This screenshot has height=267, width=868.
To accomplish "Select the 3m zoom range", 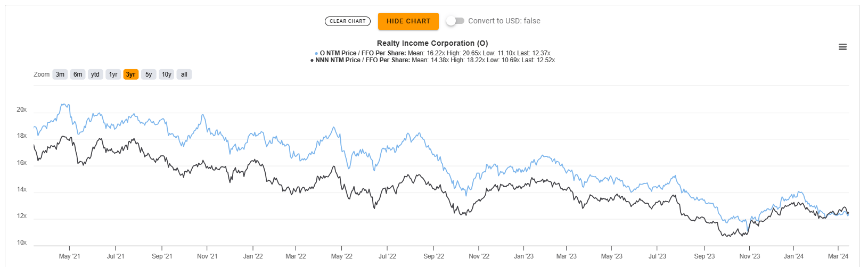I will [x=60, y=74].
